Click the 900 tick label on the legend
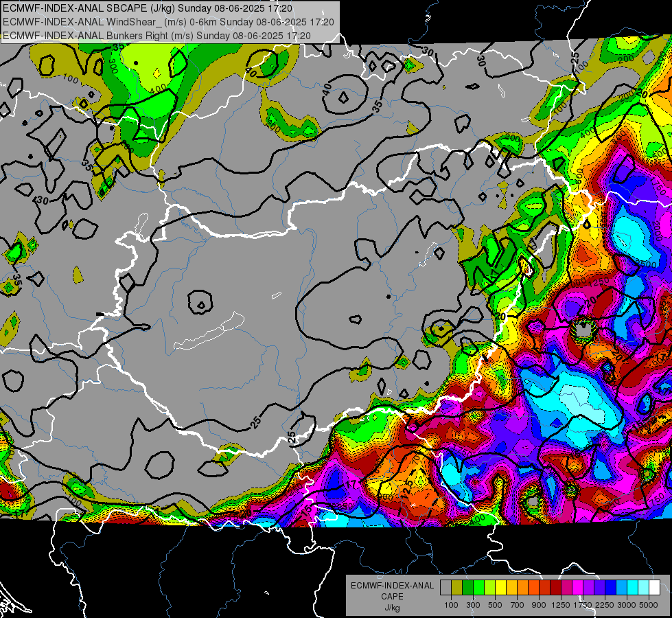Viewport: 672px width, 618px height. coord(539,605)
